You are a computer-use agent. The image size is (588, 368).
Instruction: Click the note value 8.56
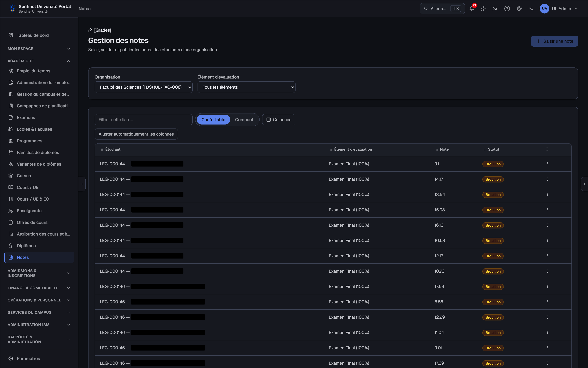click(x=439, y=302)
